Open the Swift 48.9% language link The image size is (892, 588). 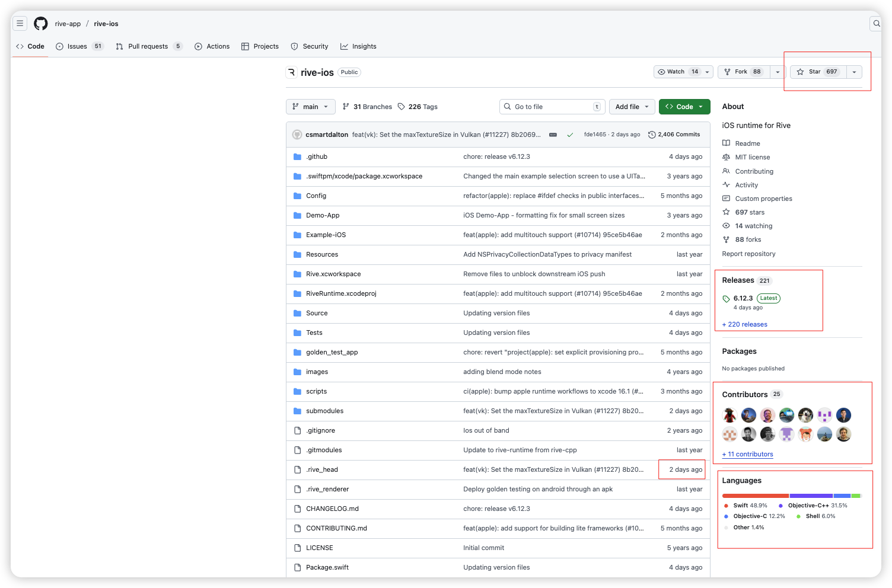coord(746,506)
